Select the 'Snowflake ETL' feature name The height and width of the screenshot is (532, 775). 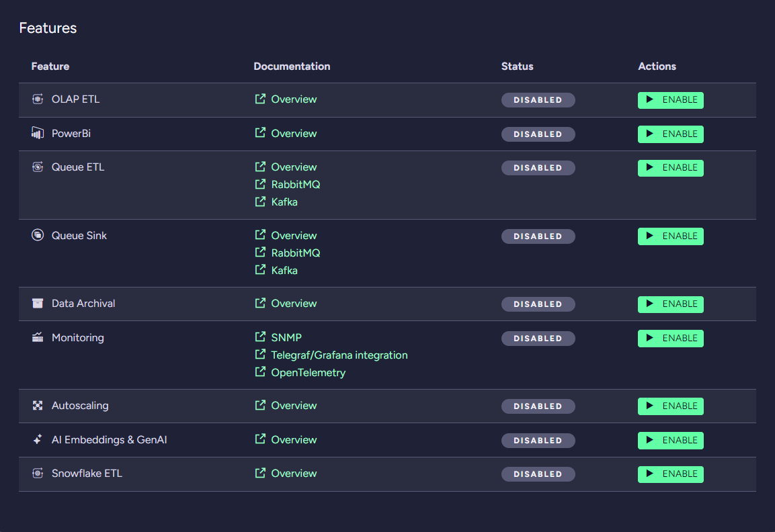click(87, 473)
